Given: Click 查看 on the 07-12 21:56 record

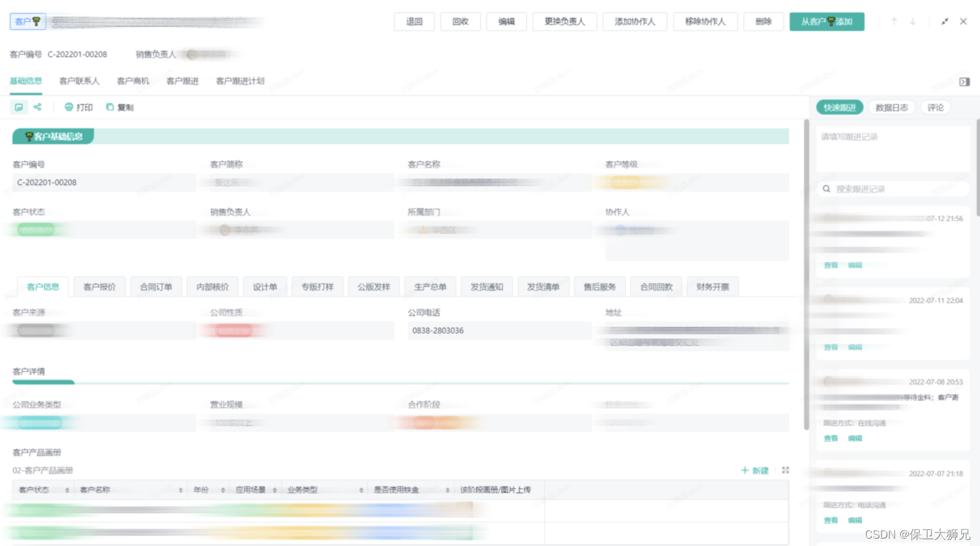Looking at the screenshot, I should click(831, 265).
